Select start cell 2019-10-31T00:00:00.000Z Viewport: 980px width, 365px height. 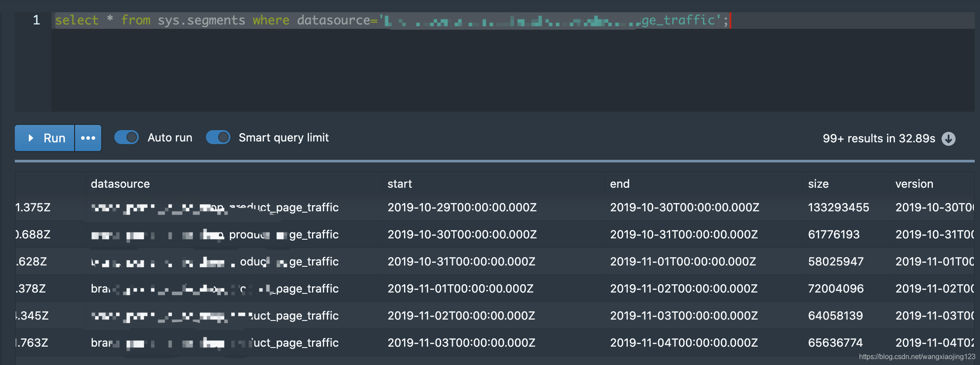pyautogui.click(x=461, y=262)
